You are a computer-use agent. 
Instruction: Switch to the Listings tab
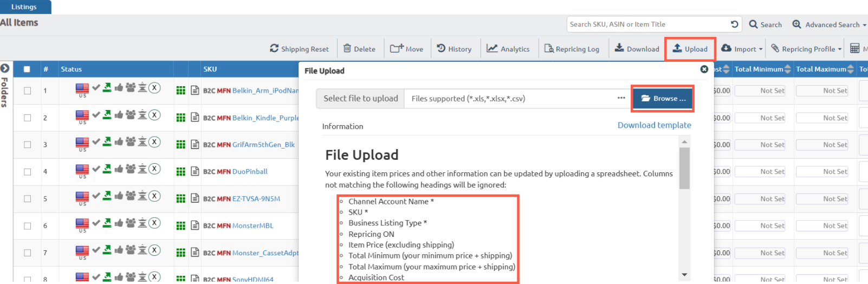(x=24, y=7)
